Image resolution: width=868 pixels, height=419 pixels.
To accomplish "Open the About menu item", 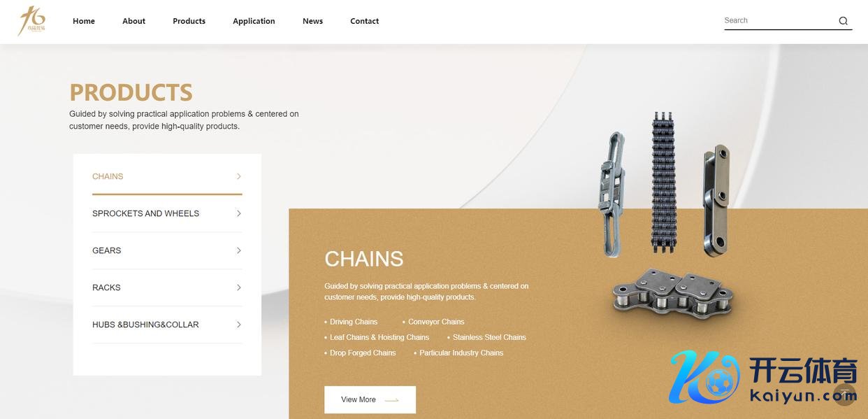I will pyautogui.click(x=133, y=21).
